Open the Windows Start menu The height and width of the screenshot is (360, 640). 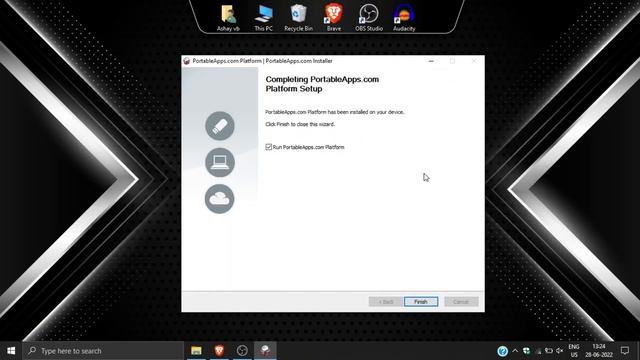(11, 351)
